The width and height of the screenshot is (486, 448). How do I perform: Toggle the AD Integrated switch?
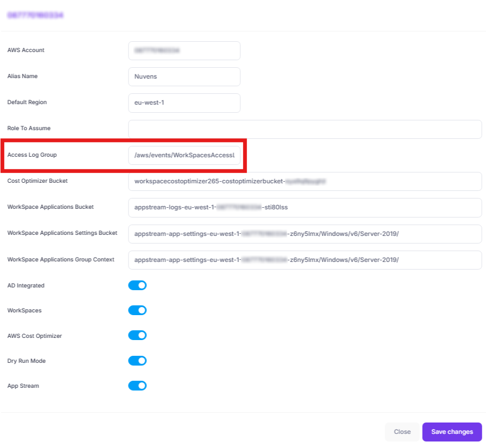(x=137, y=285)
